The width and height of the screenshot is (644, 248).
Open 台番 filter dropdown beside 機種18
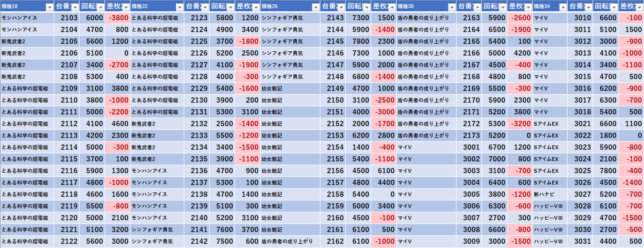(75, 7)
